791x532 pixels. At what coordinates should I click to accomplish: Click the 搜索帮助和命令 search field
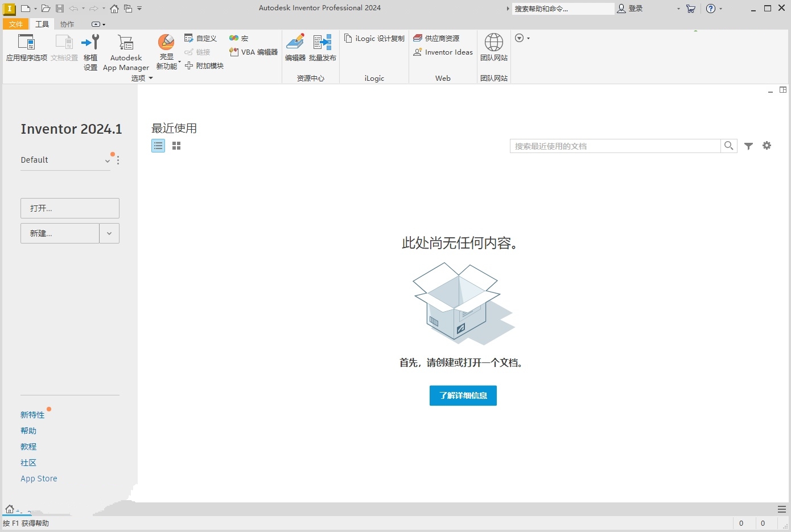[563, 9]
